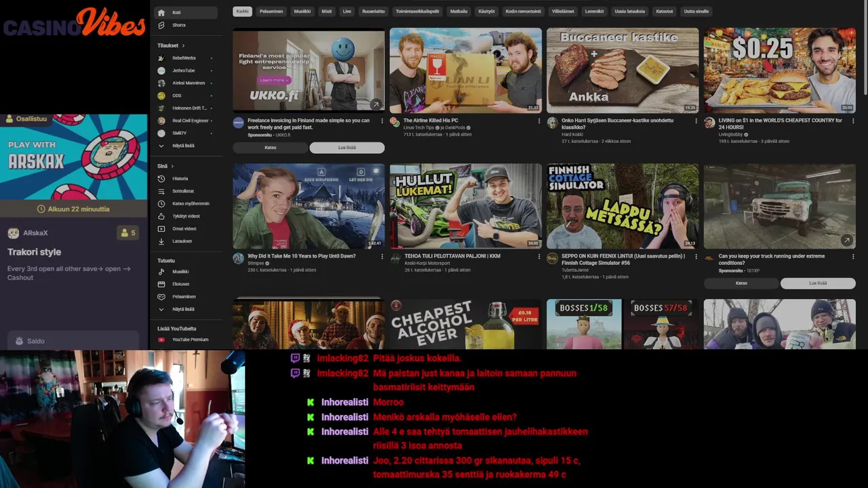This screenshot has width=868, height=488.
Task: Open Tykätyt videot liked videos
Action: [186, 216]
